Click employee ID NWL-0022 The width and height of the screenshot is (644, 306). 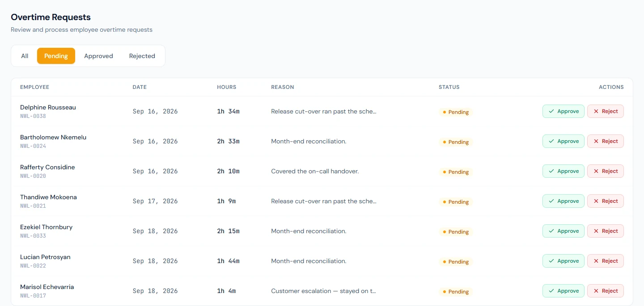click(x=33, y=266)
